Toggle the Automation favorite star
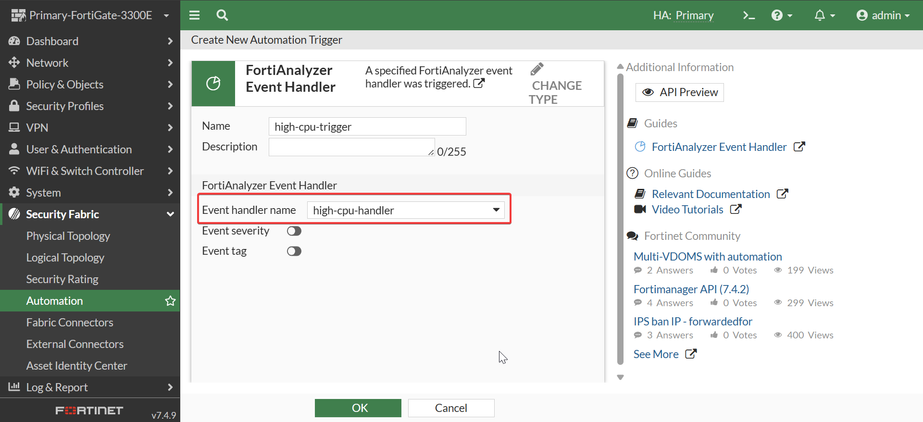923x422 pixels. (170, 301)
